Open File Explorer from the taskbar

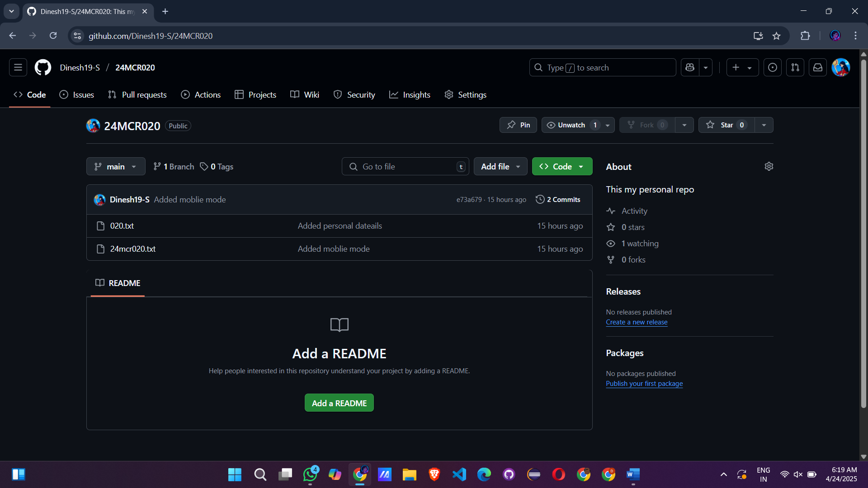tap(410, 474)
